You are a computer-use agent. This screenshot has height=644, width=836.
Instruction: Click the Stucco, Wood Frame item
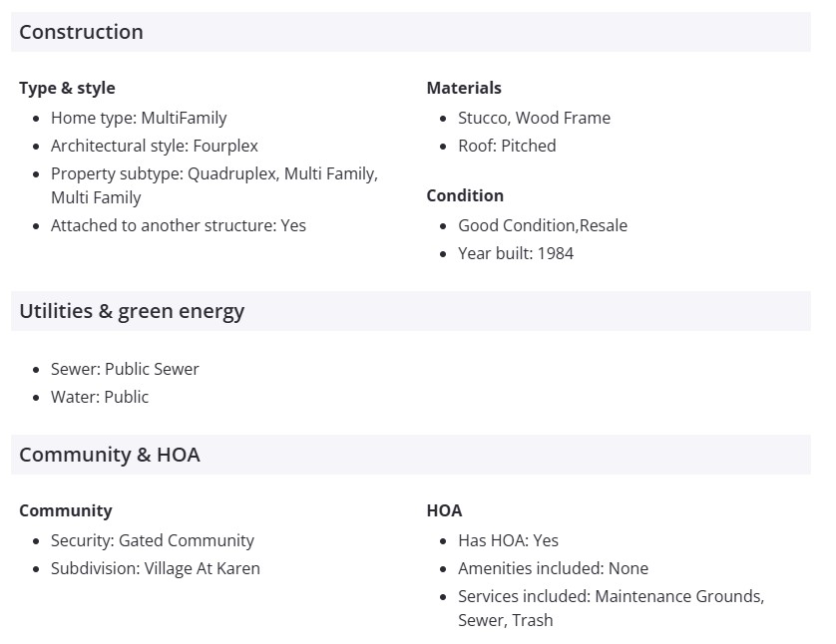click(534, 118)
